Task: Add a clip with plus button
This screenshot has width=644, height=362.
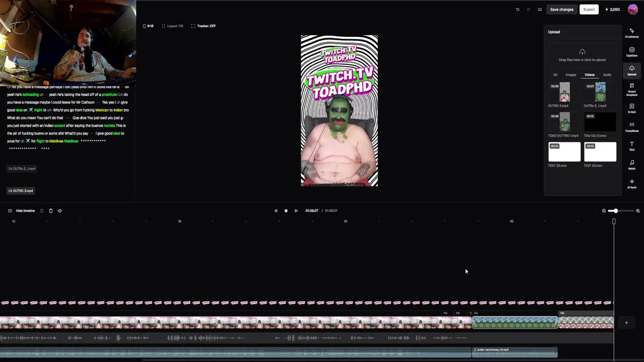Action: (626, 323)
